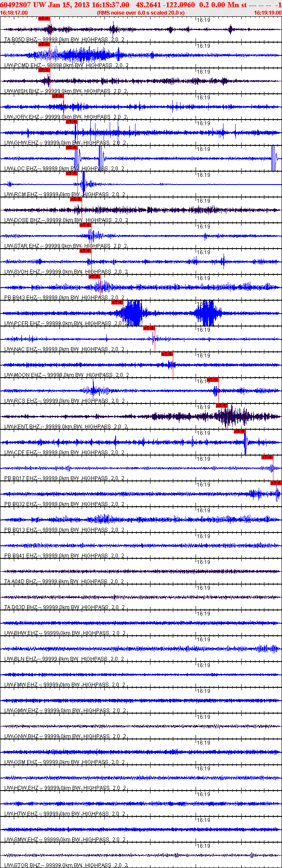Select the pick flag on TA B05D trace
Image resolution: width=282 pixels, height=868 pixels.
pos(44,18)
